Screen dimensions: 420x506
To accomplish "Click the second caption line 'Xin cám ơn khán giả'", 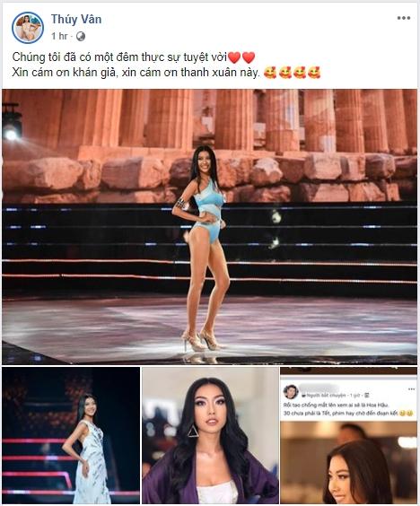I will 136,73.
